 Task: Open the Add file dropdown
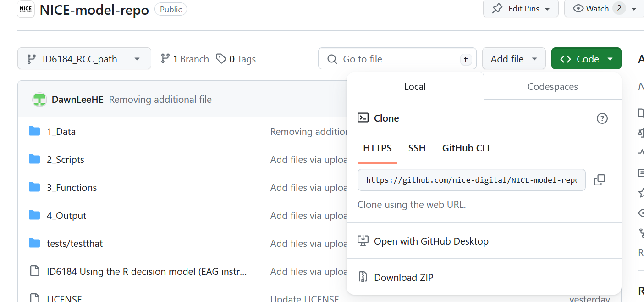pos(514,59)
